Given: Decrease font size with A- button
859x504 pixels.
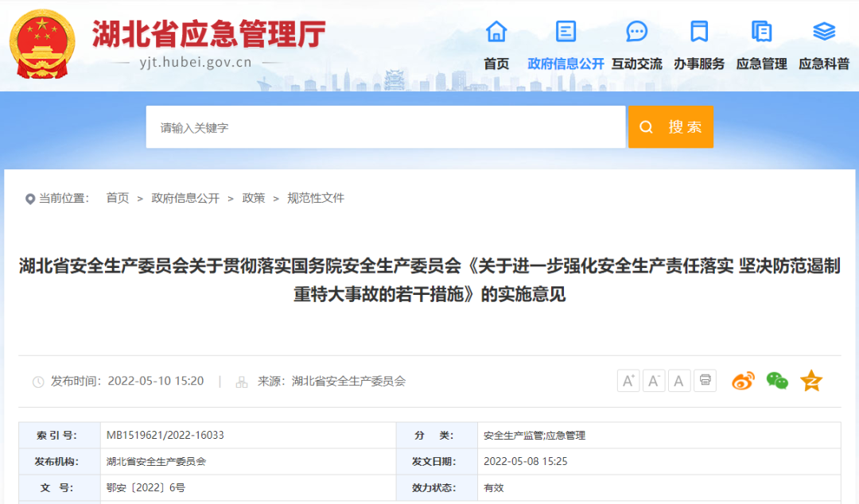Looking at the screenshot, I should [654, 381].
